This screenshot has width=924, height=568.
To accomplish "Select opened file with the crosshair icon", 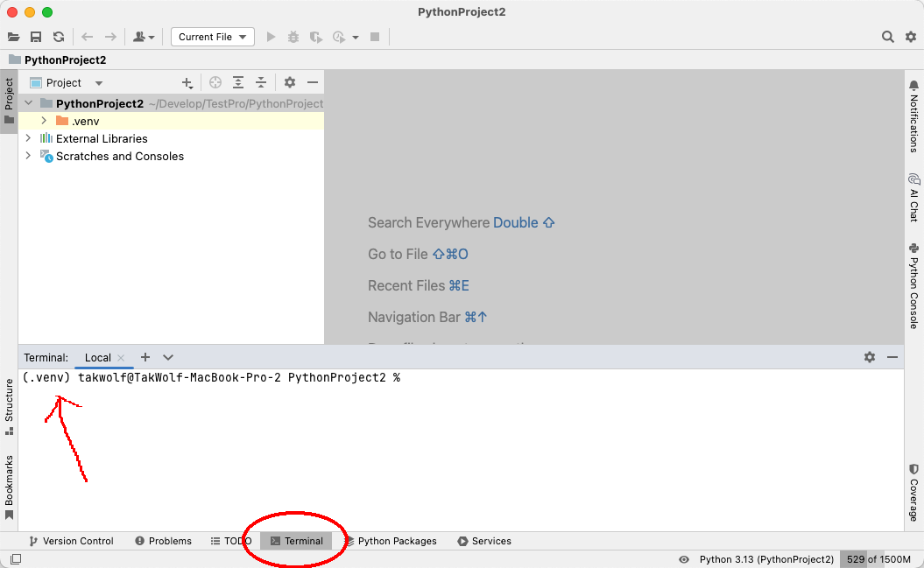I will (x=215, y=83).
